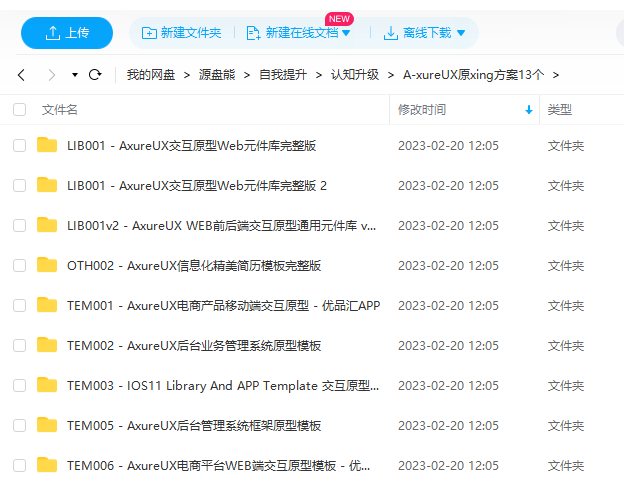
Task: Check the box for TEM002 后台业务管理系统
Action: click(20, 345)
